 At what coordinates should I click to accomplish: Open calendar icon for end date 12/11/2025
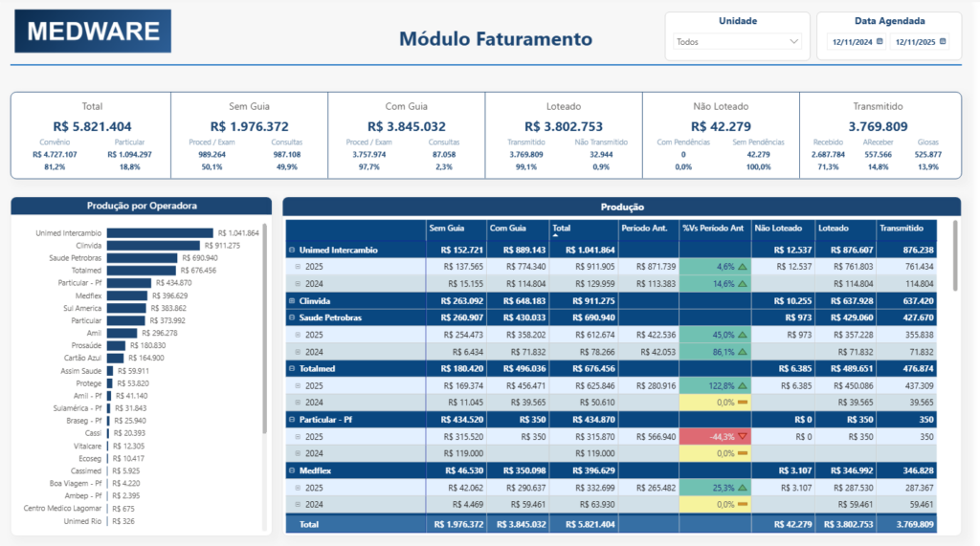[943, 42]
